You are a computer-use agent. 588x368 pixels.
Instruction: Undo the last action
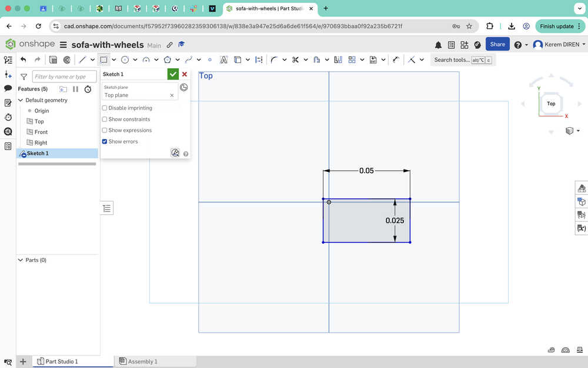click(x=24, y=59)
